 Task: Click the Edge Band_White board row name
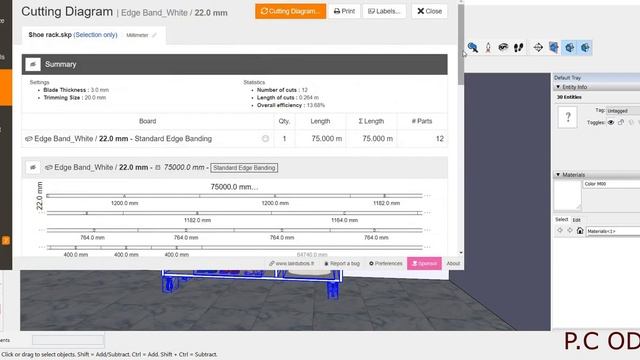pyautogui.click(x=123, y=139)
